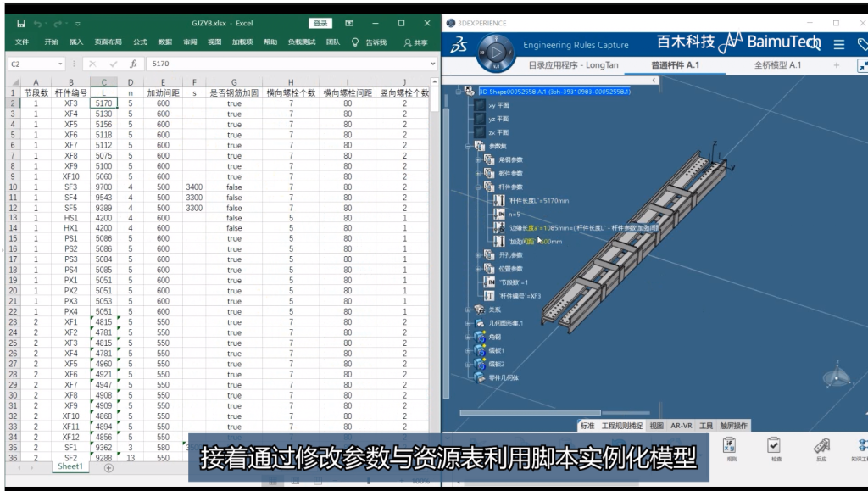Image resolution: width=868 pixels, height=491 pixels.
Task: Click the 检查 (Check) tool icon
Action: tap(774, 447)
